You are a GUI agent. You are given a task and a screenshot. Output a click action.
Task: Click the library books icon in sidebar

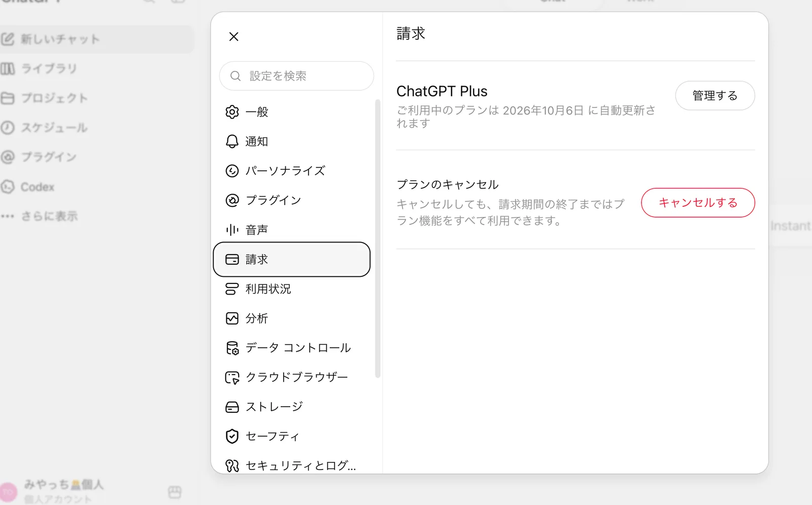(x=8, y=68)
